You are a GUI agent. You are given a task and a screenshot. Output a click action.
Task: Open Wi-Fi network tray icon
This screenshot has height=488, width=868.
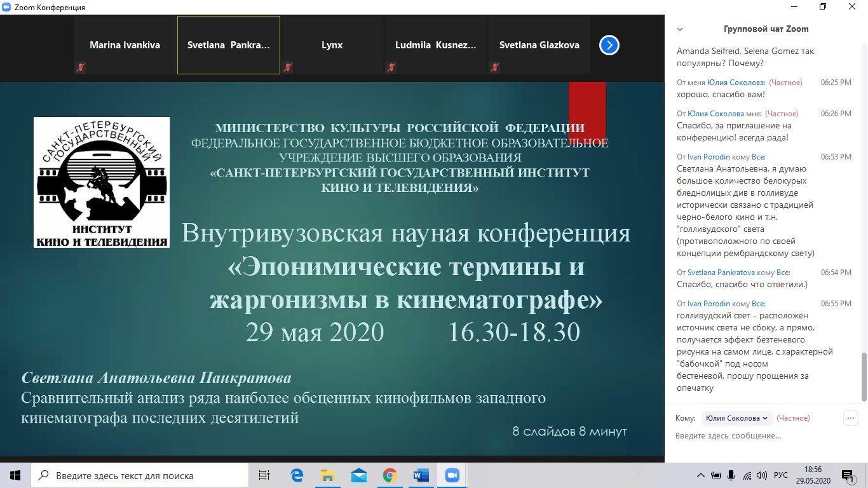point(747,475)
